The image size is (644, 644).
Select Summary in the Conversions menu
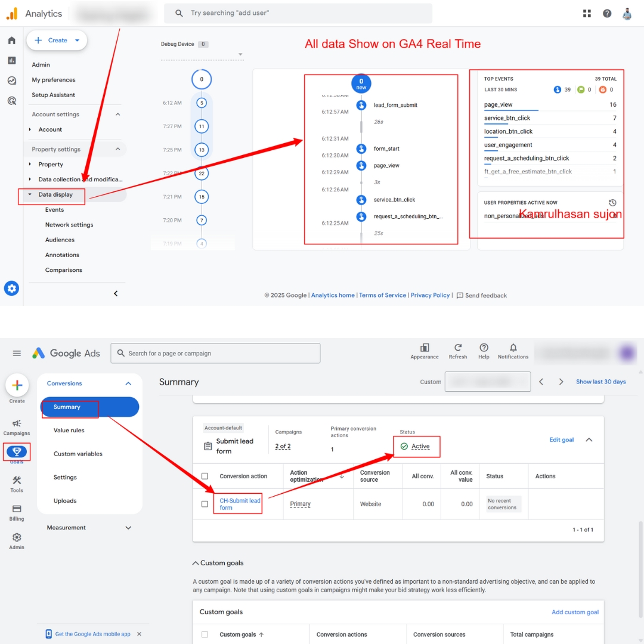tap(89, 407)
